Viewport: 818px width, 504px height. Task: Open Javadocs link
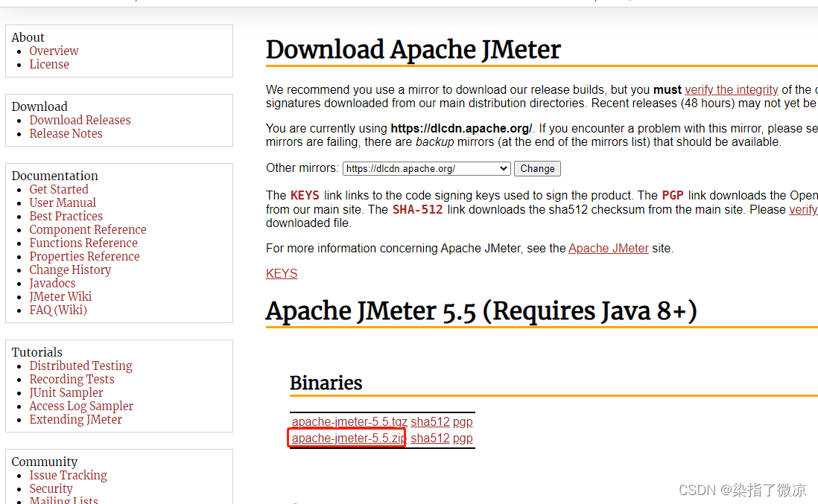point(52,284)
